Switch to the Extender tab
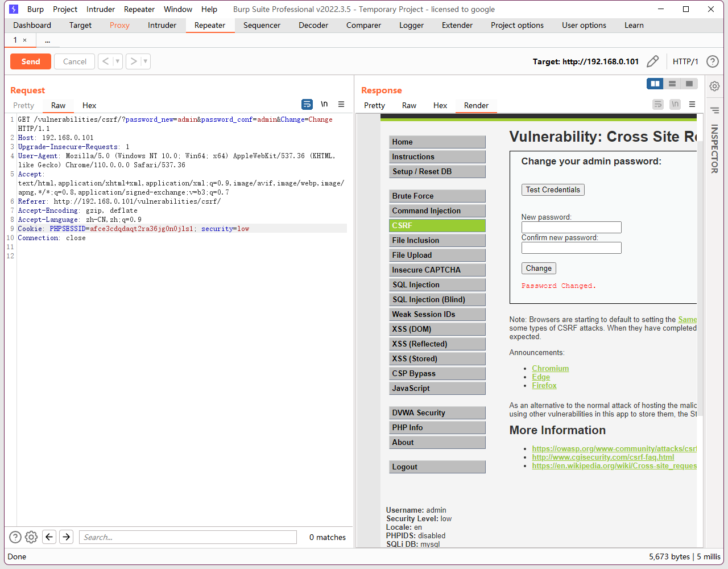 (457, 25)
